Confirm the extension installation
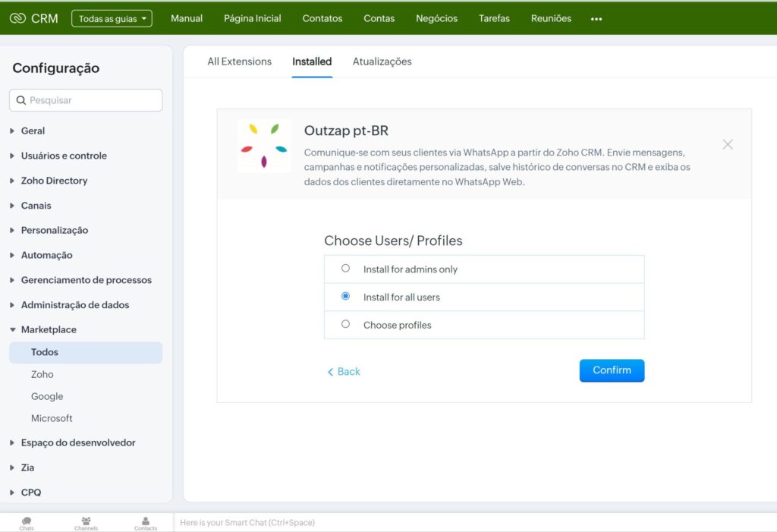 (612, 370)
